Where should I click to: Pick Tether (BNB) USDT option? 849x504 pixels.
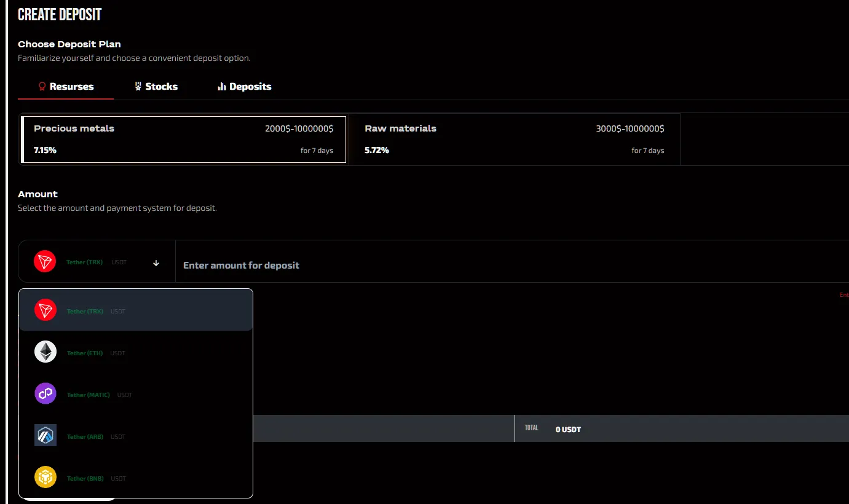click(136, 477)
